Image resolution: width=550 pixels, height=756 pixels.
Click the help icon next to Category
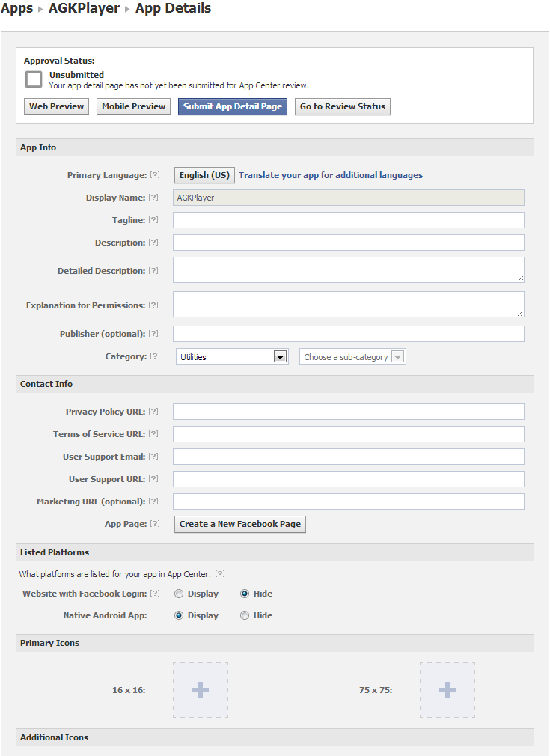coord(155,356)
